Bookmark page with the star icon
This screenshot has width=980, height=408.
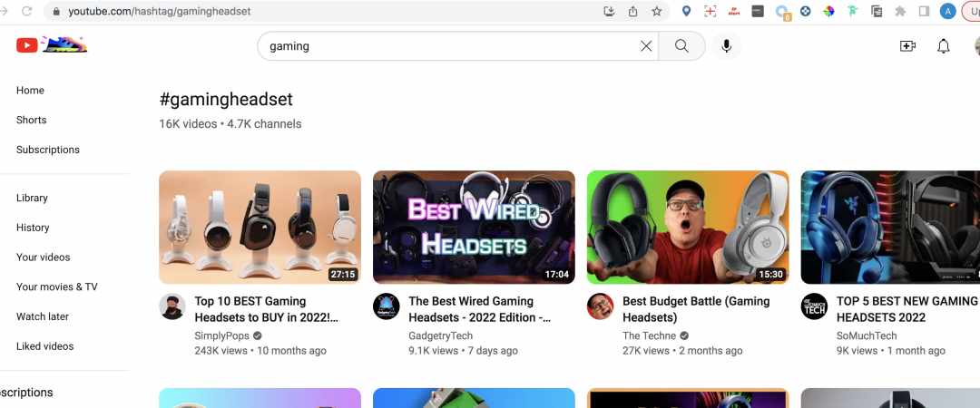657,11
